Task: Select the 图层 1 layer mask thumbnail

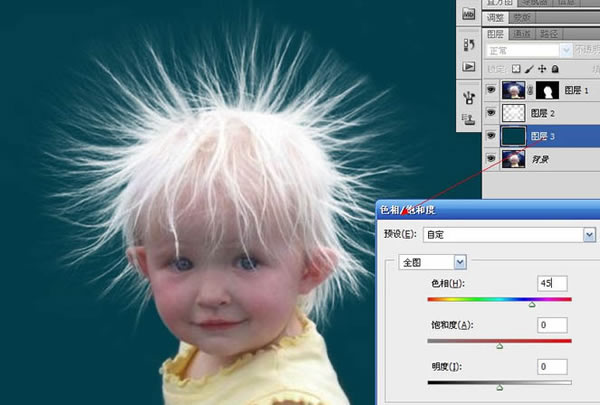Action: pos(547,90)
